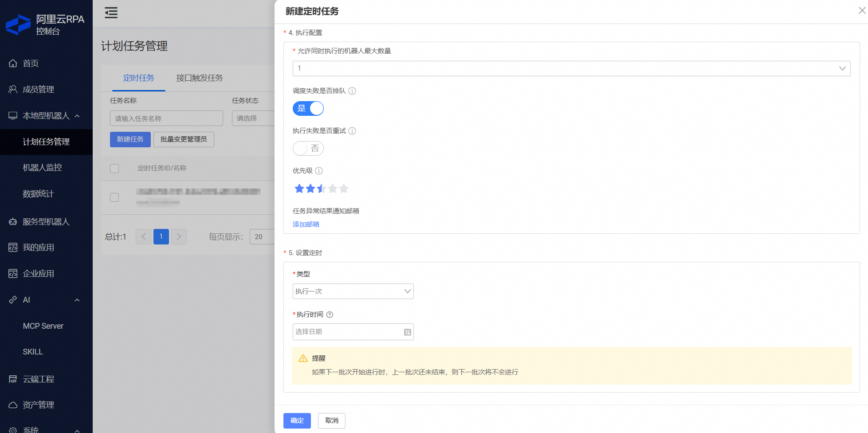Click the code icon beside 企业应用
The width and height of the screenshot is (868, 433).
pos(13,274)
